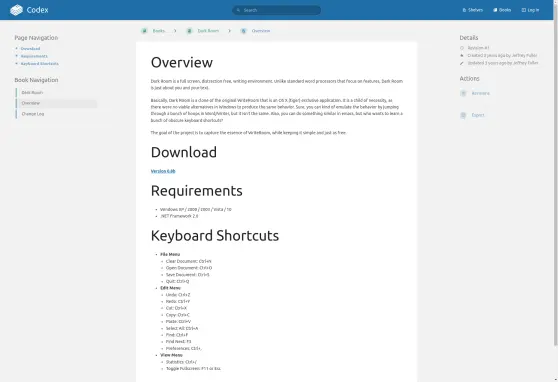The width and height of the screenshot is (558, 382).
Task: Click the Revisions action icon
Action: (463, 93)
